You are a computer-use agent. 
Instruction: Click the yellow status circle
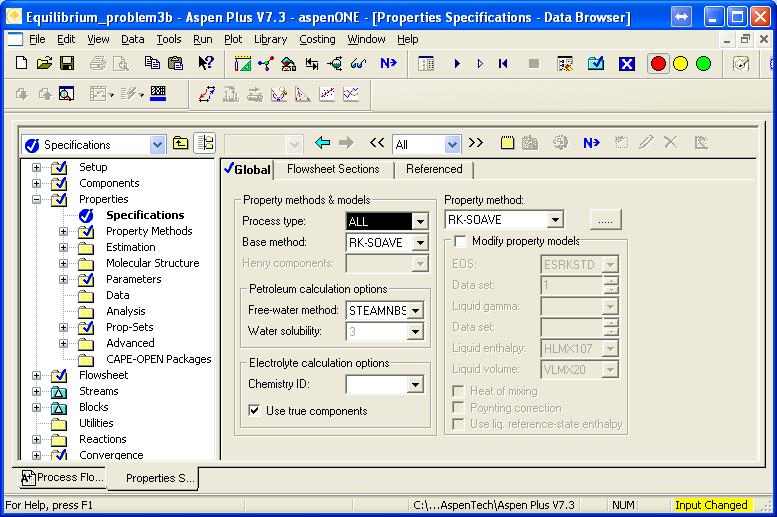pos(681,63)
